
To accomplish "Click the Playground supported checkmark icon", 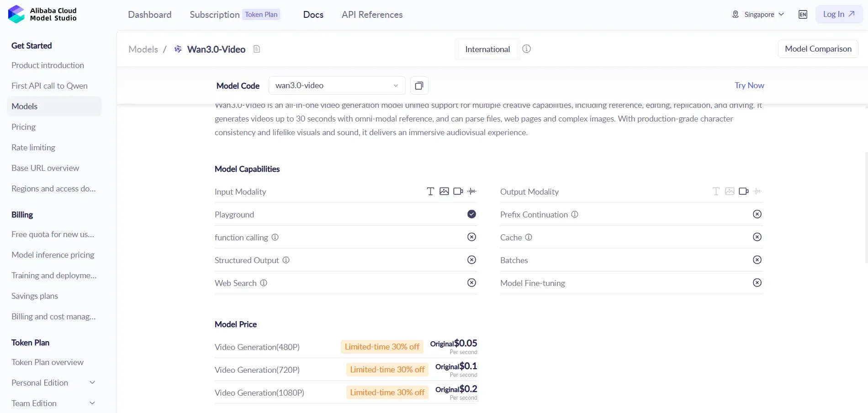I will pyautogui.click(x=472, y=214).
